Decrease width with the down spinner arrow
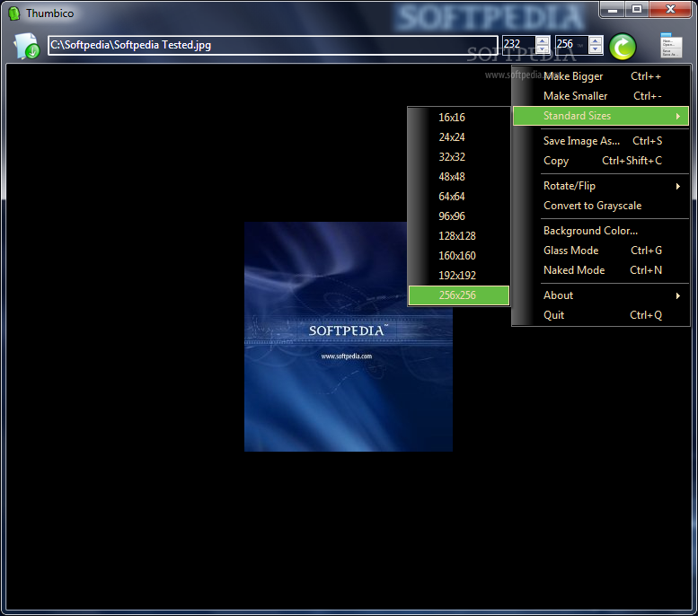This screenshot has height=616, width=698. coord(543,49)
